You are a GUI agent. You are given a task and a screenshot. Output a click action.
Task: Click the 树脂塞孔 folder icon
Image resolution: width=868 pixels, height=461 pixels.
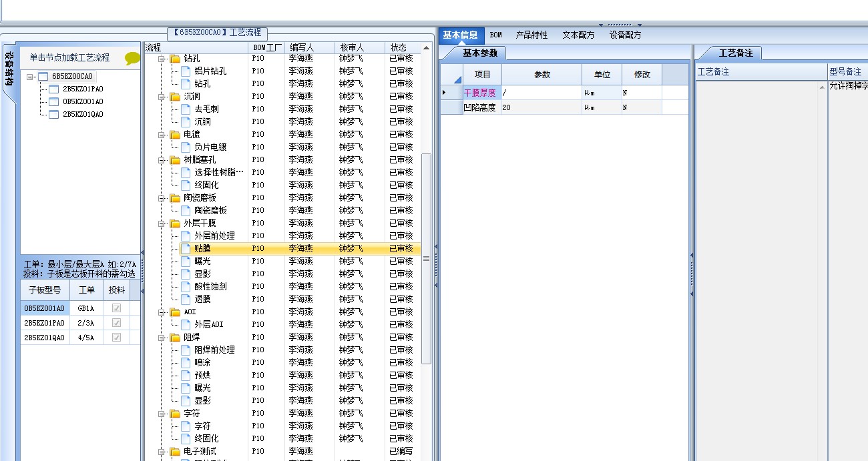point(175,160)
